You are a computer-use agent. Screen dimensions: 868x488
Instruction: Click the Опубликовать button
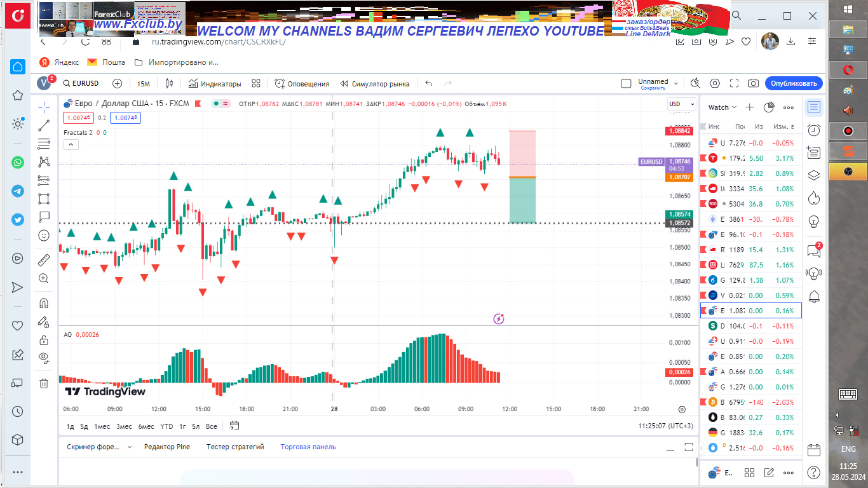(x=794, y=83)
